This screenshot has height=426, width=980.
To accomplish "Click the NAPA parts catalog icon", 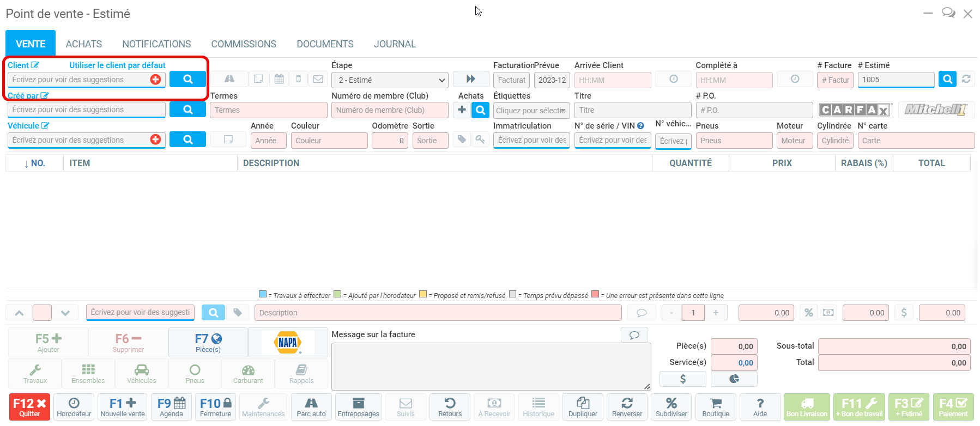I will (288, 343).
